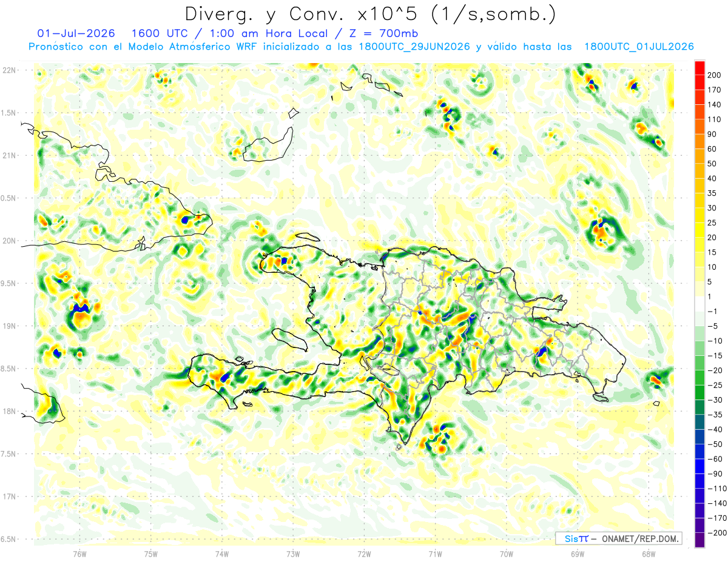The width and height of the screenshot is (728, 562).
Task: Click the '-50' value on the color scale
Action: [715, 444]
